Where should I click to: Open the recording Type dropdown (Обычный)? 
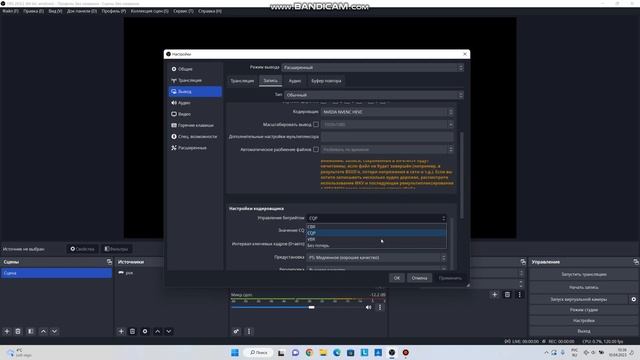pos(374,95)
